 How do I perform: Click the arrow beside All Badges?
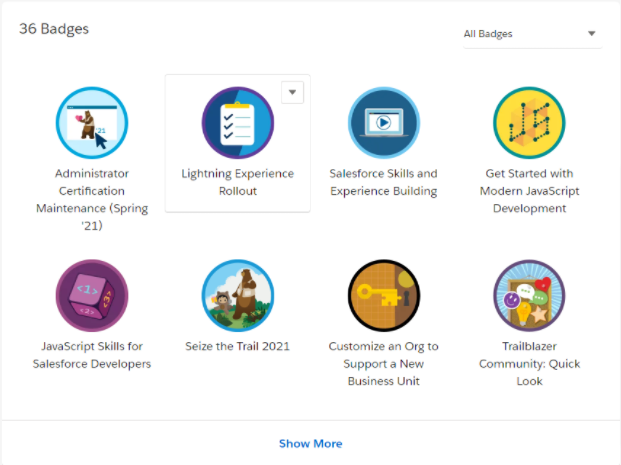pos(591,34)
